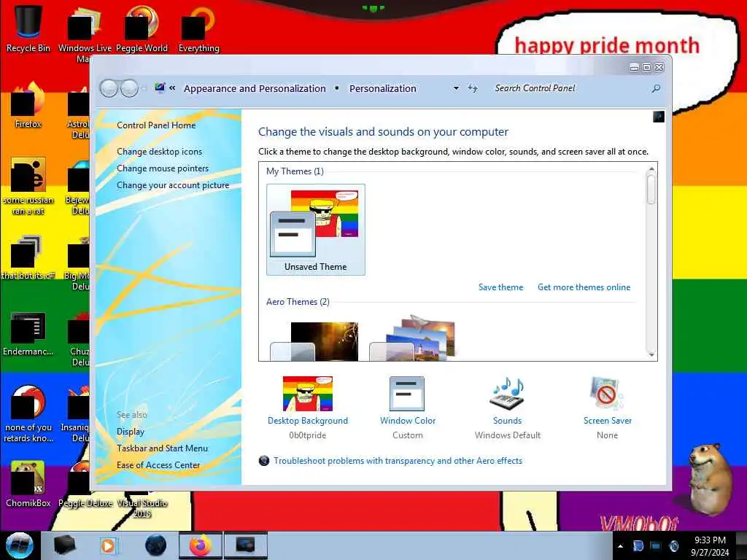The image size is (747, 560).
Task: Open the Firefox desktop shortcut
Action: point(28,106)
